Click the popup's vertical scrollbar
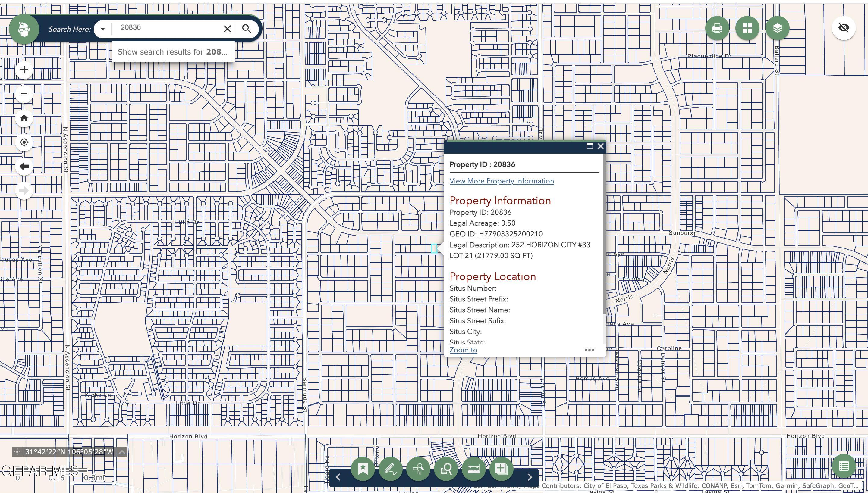 [x=604, y=234]
